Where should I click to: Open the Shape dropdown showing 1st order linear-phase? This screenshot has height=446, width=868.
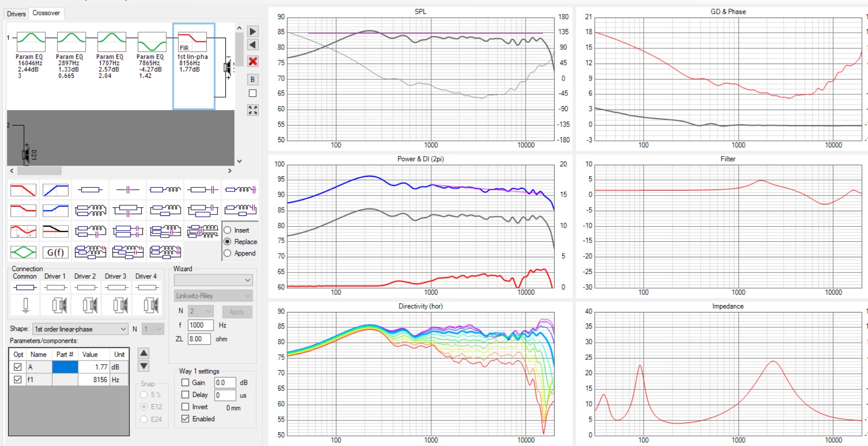pos(80,329)
